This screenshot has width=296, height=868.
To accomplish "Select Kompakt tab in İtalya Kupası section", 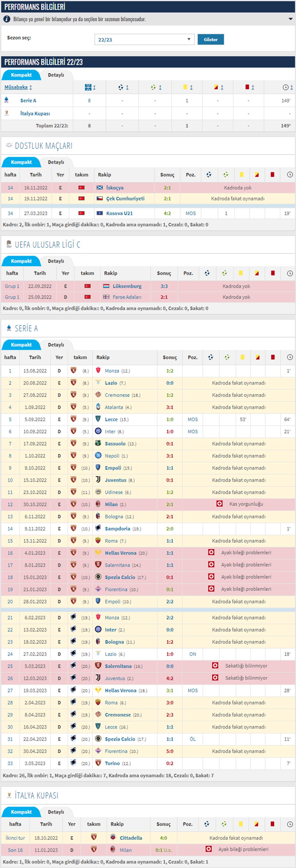I will pyautogui.click(x=21, y=812).
